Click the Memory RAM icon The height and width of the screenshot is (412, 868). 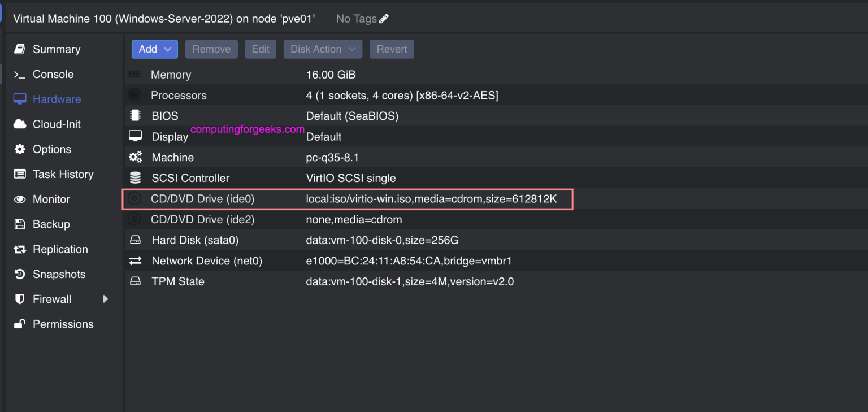tap(134, 75)
